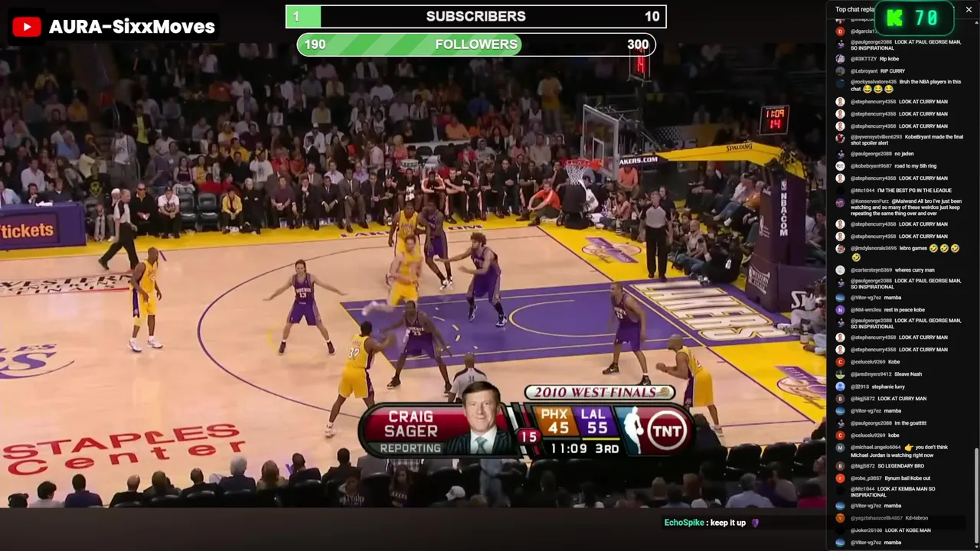
Task: Click the '11:09 3RD' game clock
Action: coord(584,448)
